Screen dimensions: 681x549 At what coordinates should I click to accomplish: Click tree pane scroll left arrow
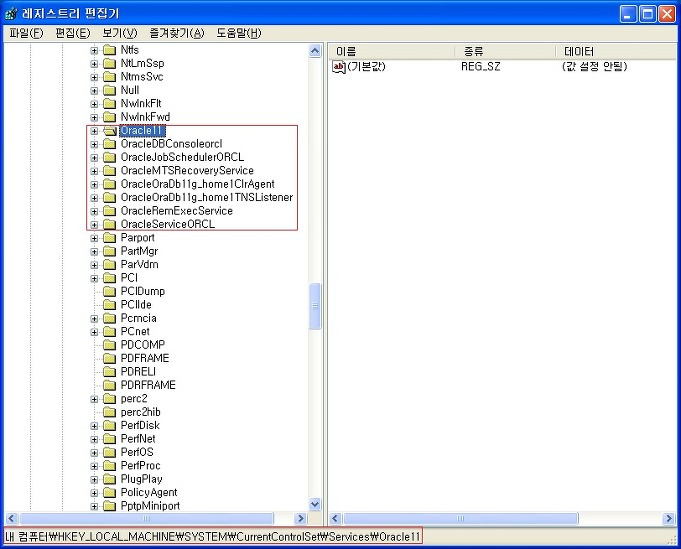pyautogui.click(x=12, y=518)
